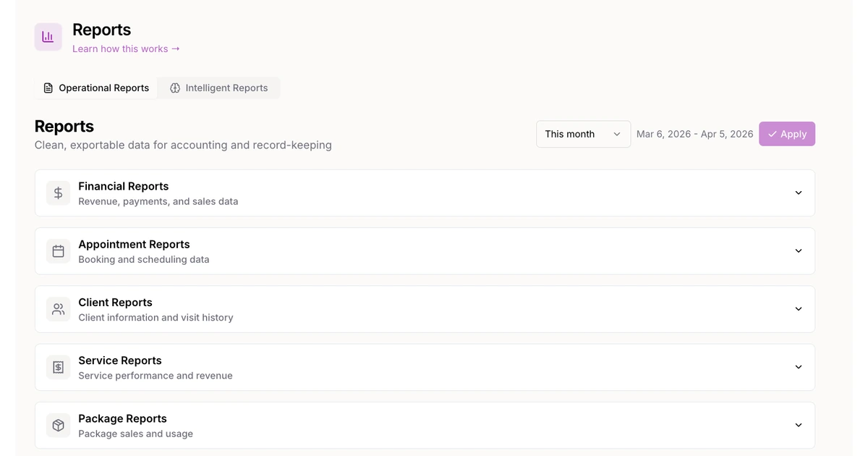Click the people Client Reports icon

tap(59, 309)
